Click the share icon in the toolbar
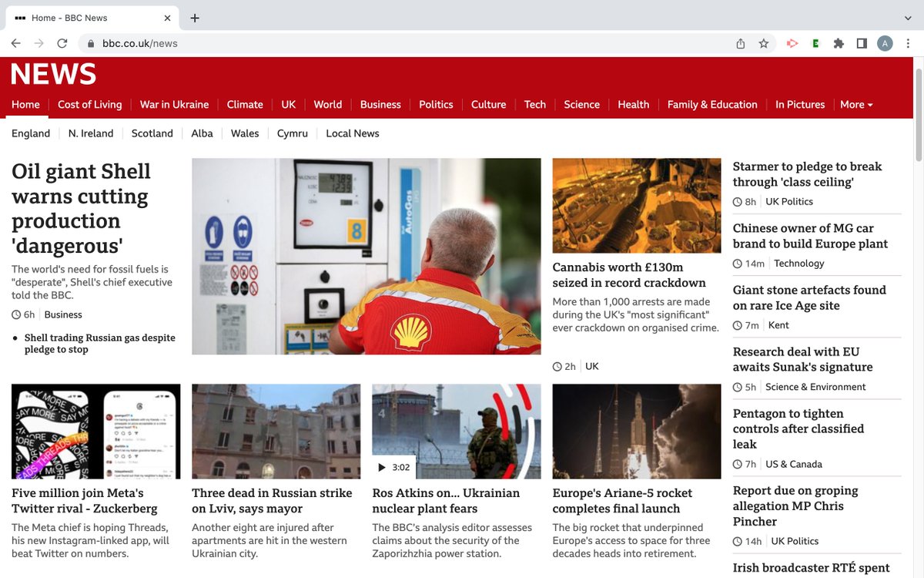 740,43
